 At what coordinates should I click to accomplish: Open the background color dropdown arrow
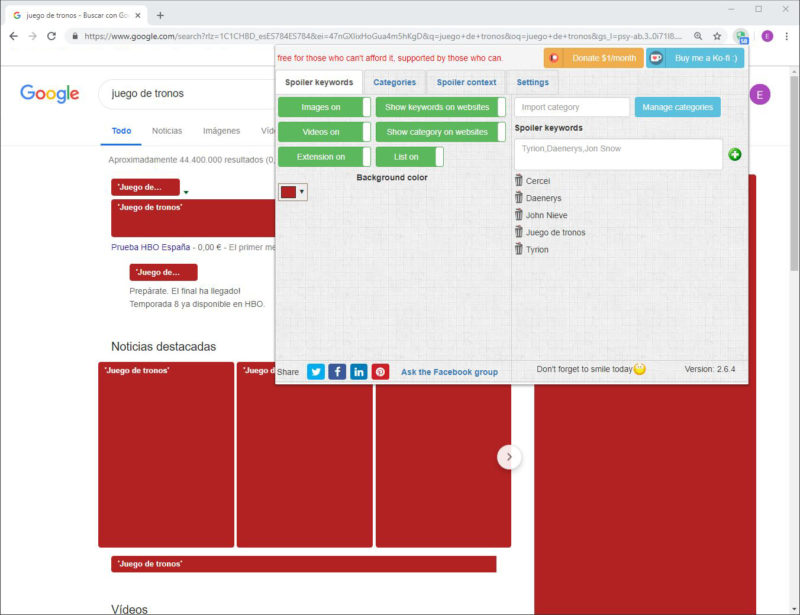click(302, 192)
